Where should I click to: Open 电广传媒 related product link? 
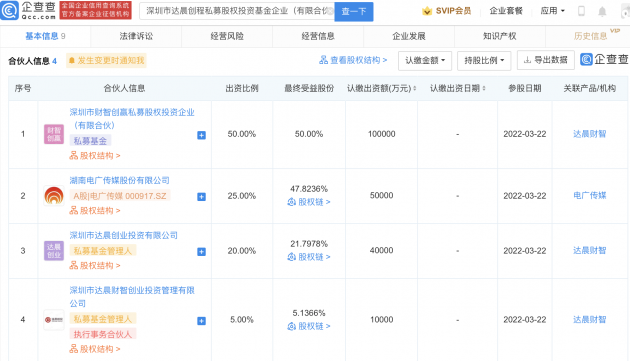(589, 195)
